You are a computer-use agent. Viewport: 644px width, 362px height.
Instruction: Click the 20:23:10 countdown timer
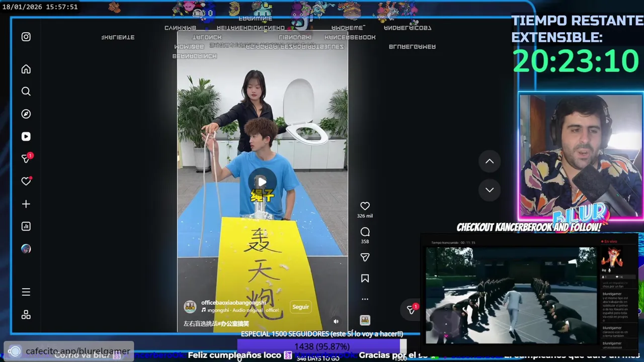tap(576, 61)
